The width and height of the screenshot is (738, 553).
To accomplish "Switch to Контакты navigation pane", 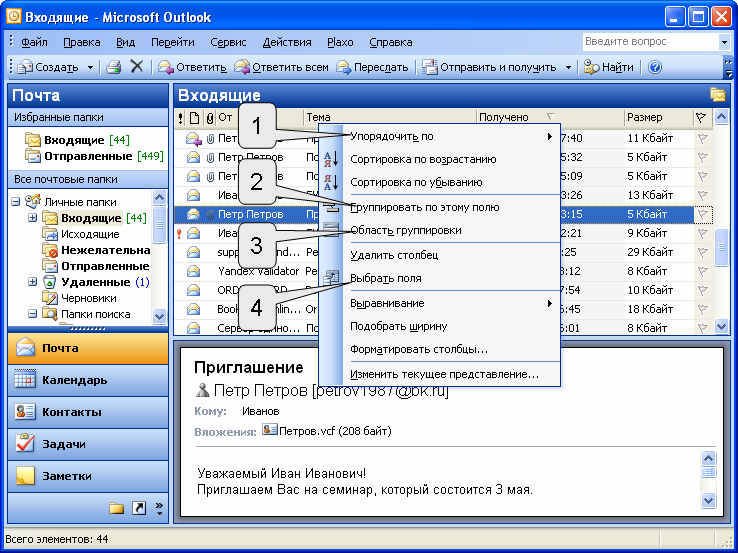I will click(88, 412).
